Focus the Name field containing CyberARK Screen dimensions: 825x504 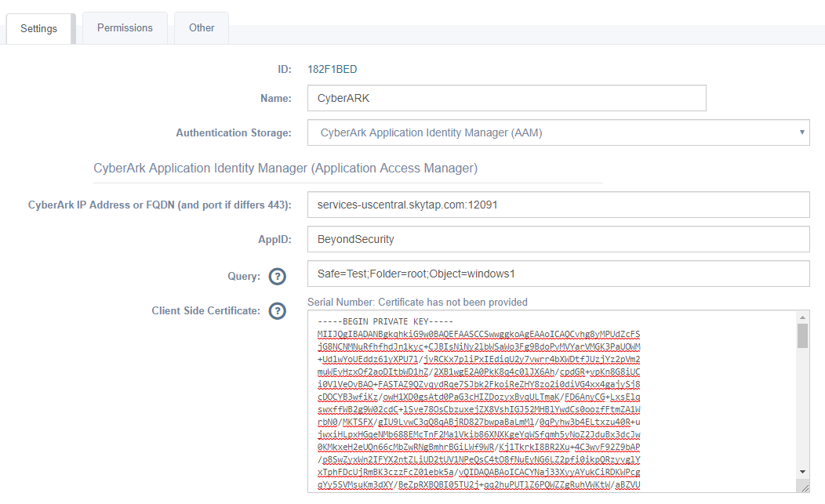tap(507, 98)
